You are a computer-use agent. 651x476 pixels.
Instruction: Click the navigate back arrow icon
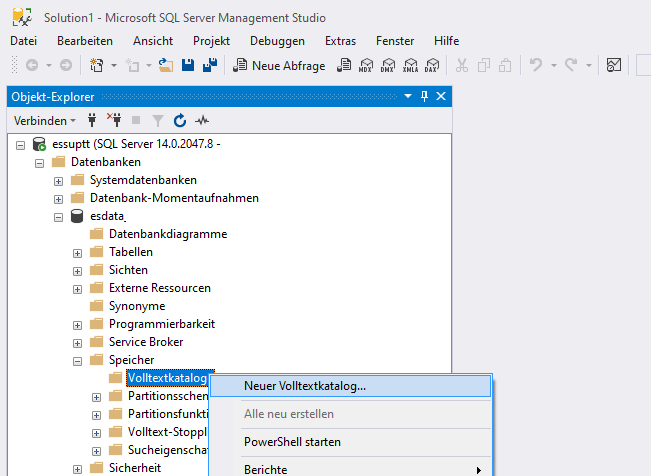32,65
